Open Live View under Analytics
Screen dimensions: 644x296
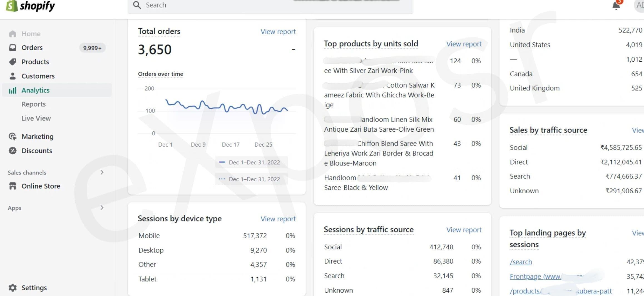36,118
